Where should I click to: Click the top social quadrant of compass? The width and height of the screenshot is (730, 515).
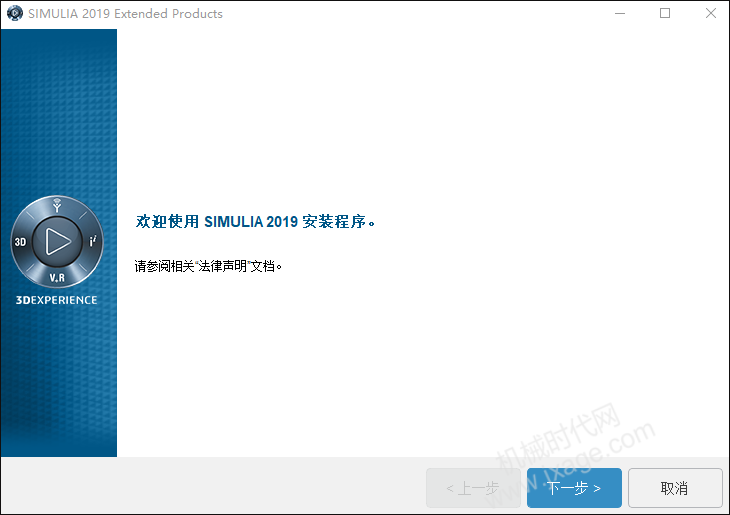(57, 205)
